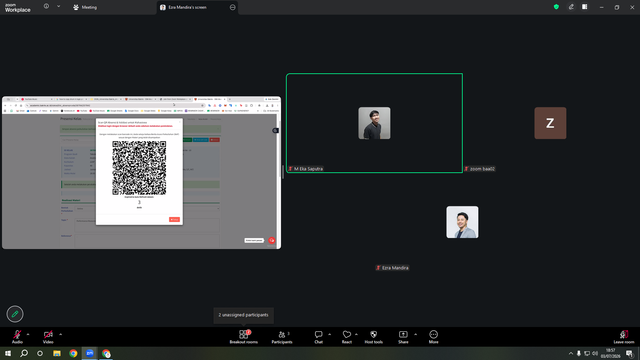640x360 pixels.
Task: Unmute the Audio microphone button
Action: (17, 337)
